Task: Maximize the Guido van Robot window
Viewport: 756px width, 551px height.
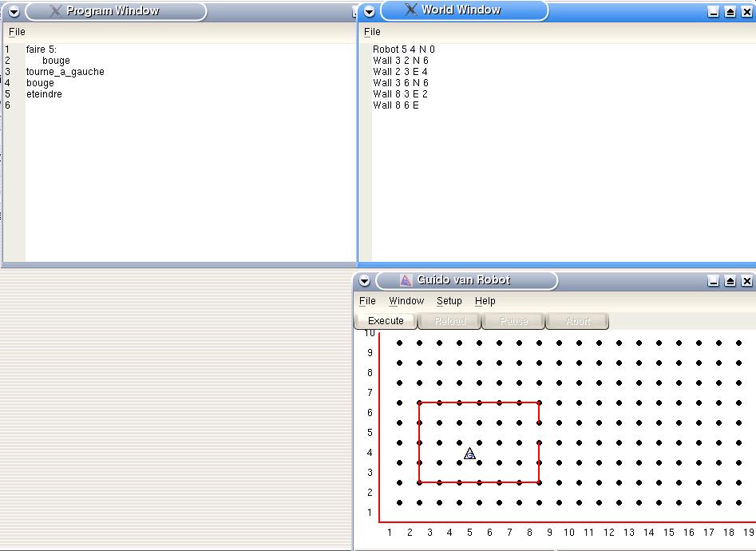Action: (x=730, y=281)
